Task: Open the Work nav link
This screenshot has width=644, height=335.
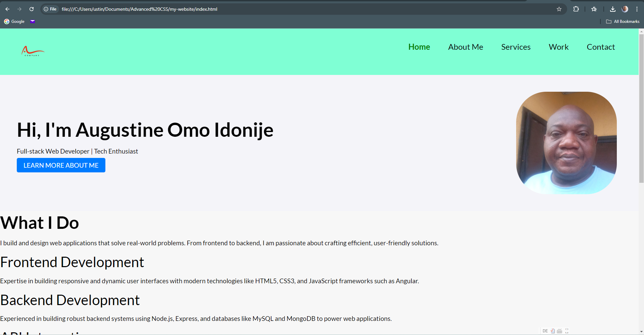Action: pyautogui.click(x=558, y=47)
